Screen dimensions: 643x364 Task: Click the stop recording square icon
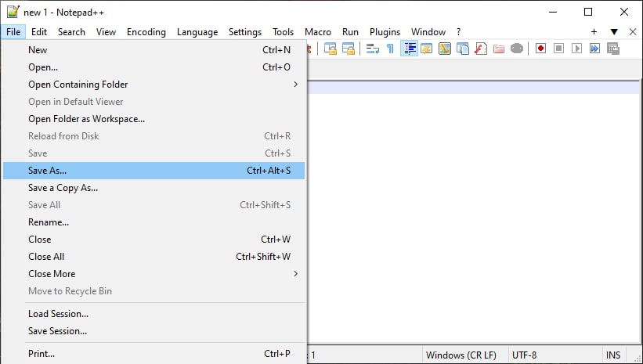(558, 49)
